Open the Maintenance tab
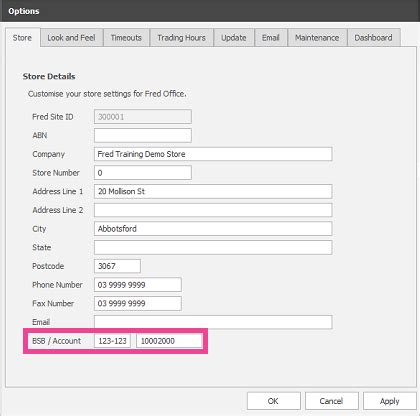Screen dimensions: 420x416 coord(317,38)
